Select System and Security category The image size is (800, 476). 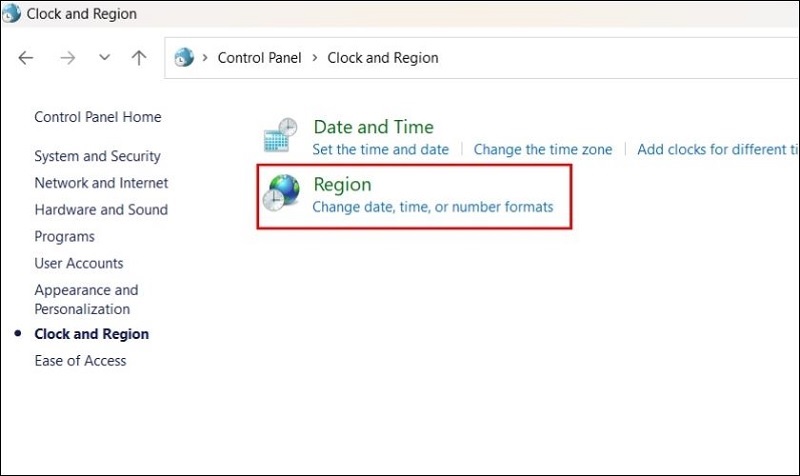[97, 156]
